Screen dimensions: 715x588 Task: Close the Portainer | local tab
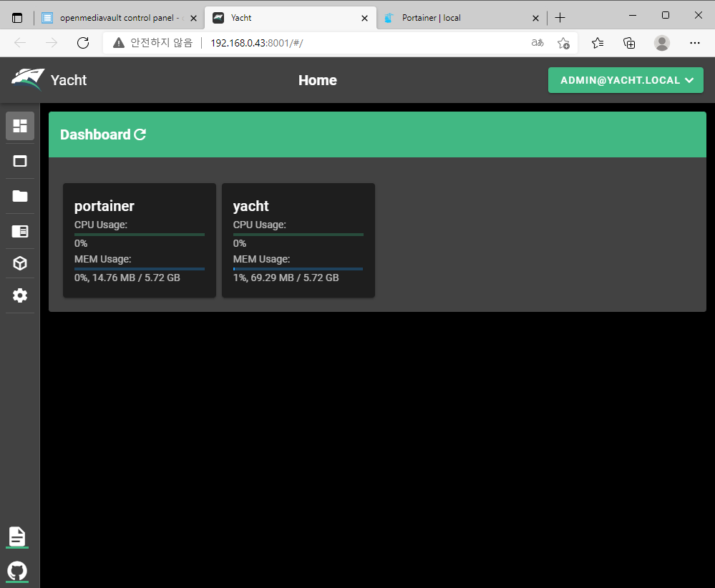[535, 18]
